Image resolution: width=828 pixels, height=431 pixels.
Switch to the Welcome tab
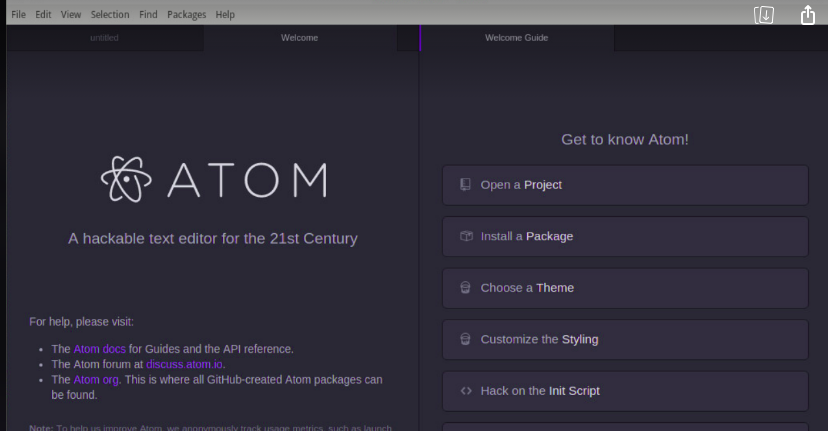[x=299, y=38]
